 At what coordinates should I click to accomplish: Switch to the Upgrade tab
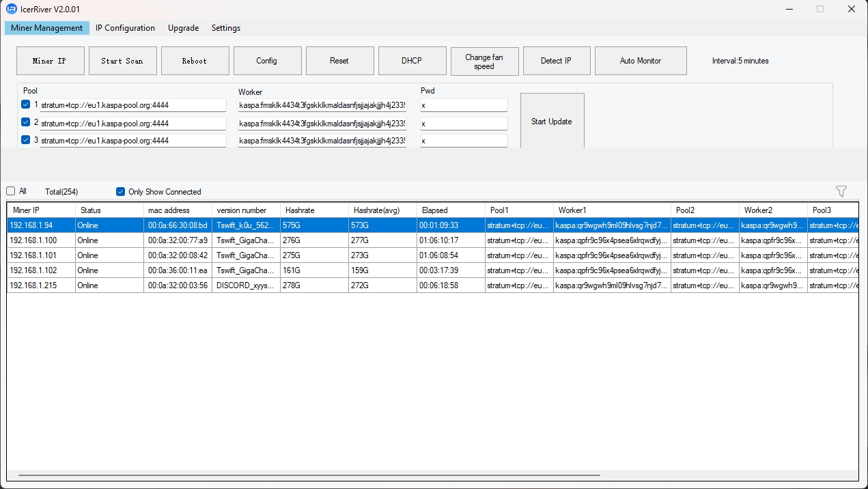pyautogui.click(x=183, y=28)
